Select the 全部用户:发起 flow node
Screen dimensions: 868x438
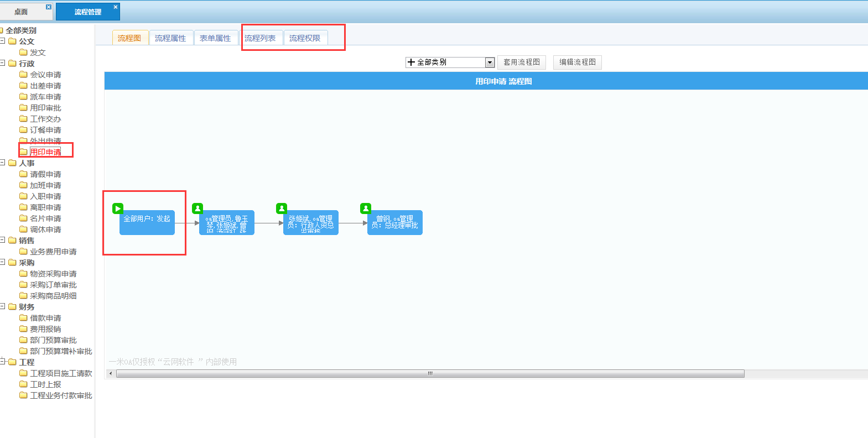(147, 223)
